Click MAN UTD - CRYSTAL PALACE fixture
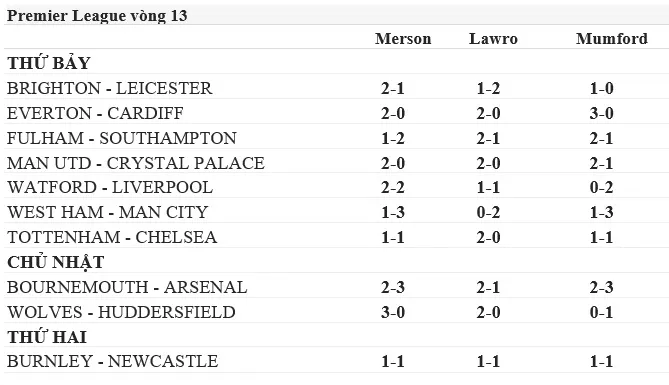Screen dimensions: 669x385 pos(136,163)
